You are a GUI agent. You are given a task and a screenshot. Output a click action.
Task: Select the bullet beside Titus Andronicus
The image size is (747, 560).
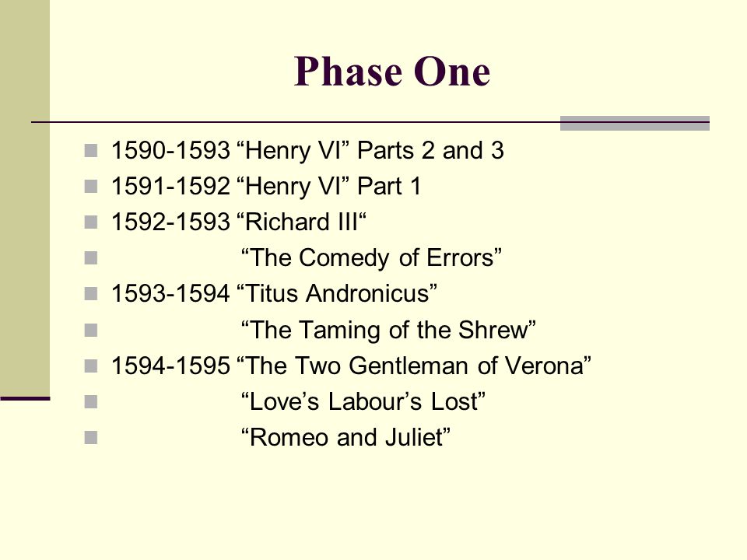91,294
